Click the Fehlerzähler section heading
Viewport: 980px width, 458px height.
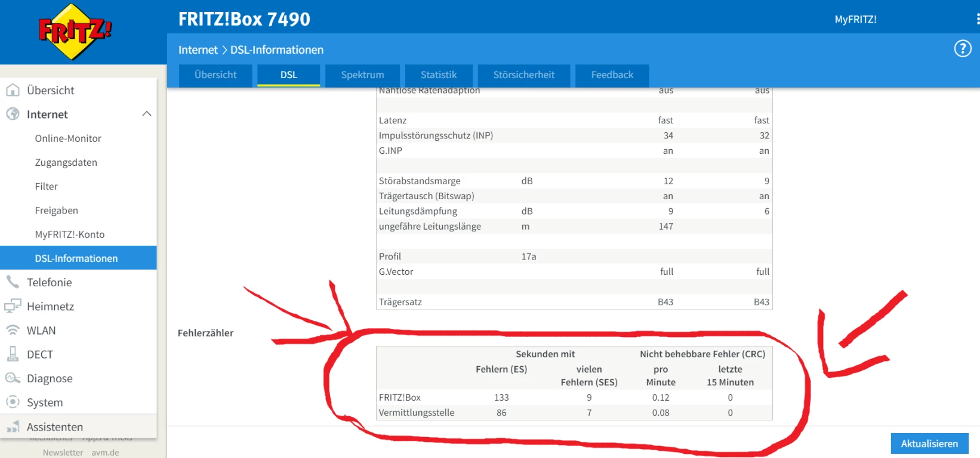pos(205,333)
